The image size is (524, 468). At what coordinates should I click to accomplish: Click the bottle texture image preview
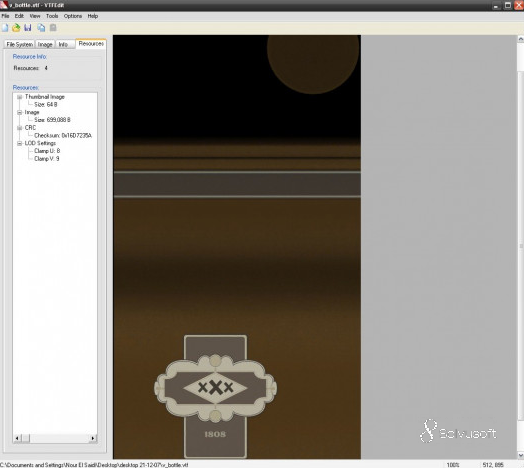point(237,247)
